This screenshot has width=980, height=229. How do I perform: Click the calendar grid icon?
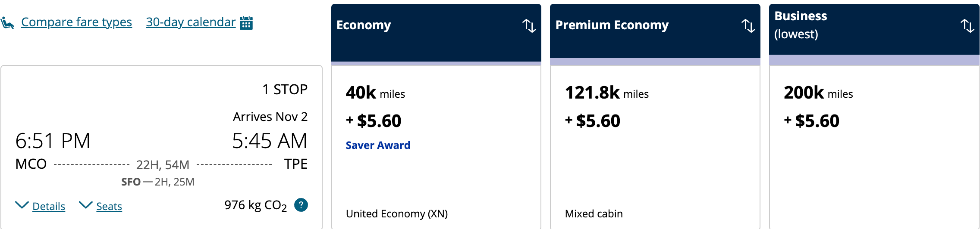pos(246,23)
